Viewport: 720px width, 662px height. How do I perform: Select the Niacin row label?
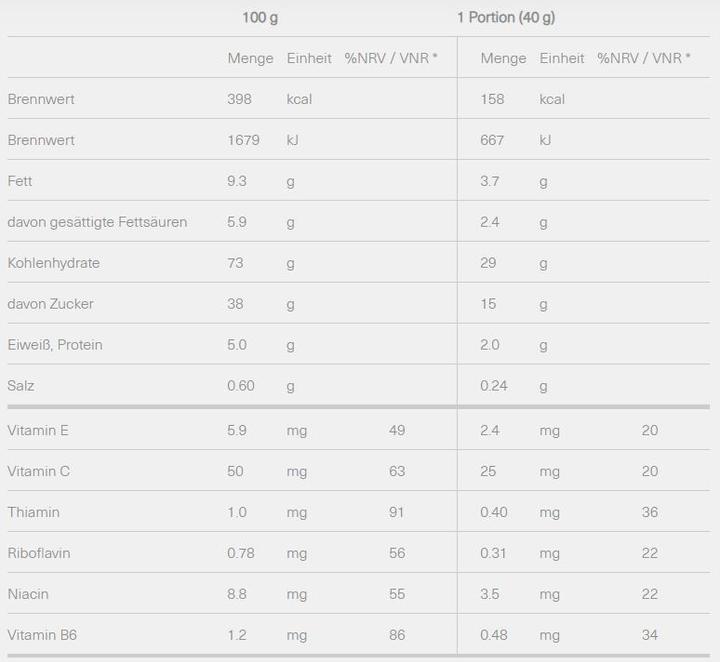[28, 594]
